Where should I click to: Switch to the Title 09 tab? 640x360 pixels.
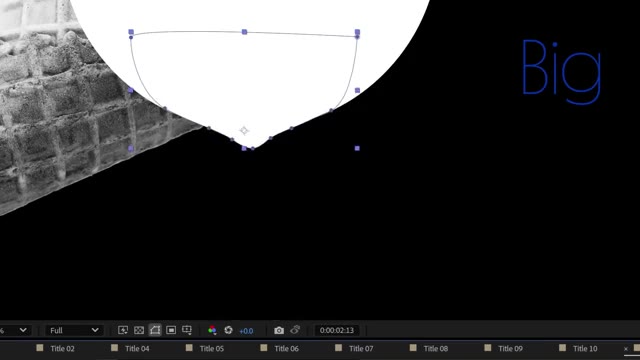pyautogui.click(x=510, y=349)
